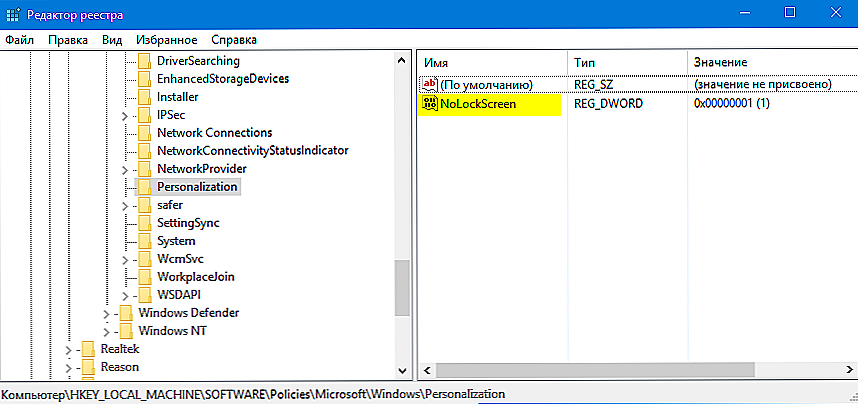Select the safer folder icon

[x=144, y=205]
